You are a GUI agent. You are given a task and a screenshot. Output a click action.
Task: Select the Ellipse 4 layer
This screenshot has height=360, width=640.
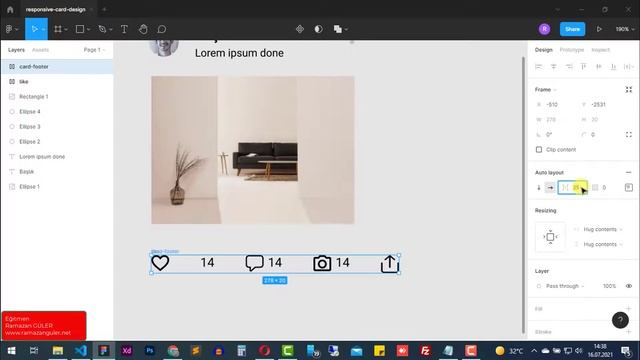57,111
